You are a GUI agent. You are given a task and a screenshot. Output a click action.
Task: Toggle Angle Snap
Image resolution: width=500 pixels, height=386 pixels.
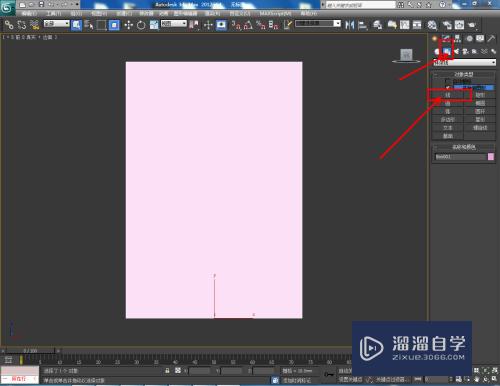pos(248,25)
